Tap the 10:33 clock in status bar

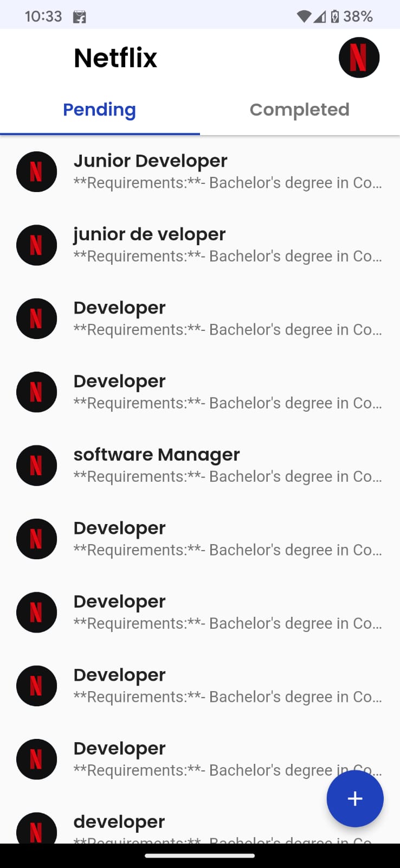[43, 16]
